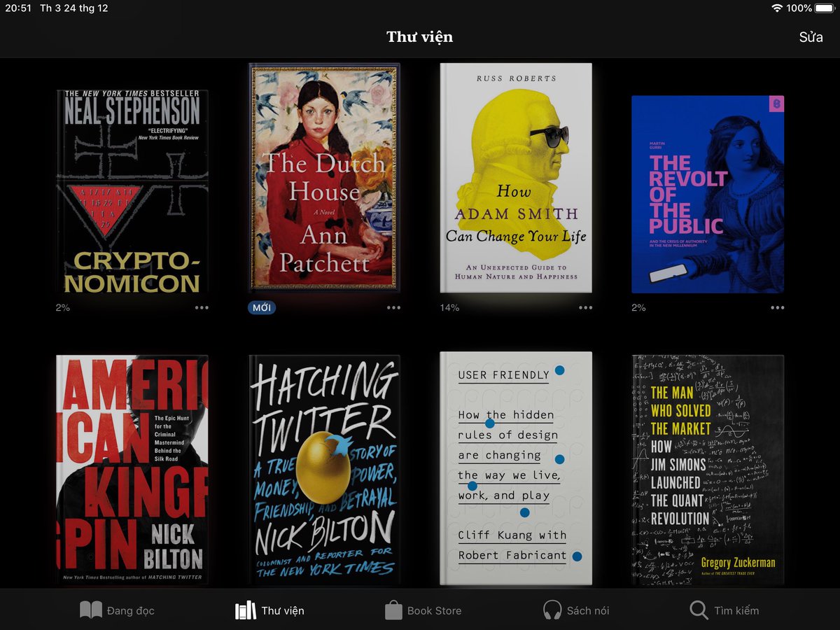Open The Man Who Solved the Market
Image resolution: width=840 pixels, height=630 pixels.
pos(708,470)
